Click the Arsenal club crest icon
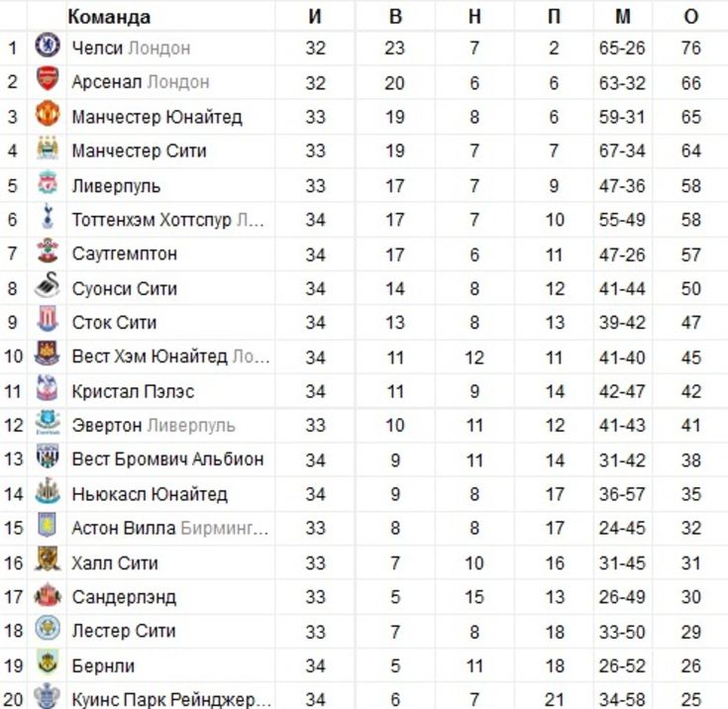The height and width of the screenshot is (709, 728). [48, 79]
